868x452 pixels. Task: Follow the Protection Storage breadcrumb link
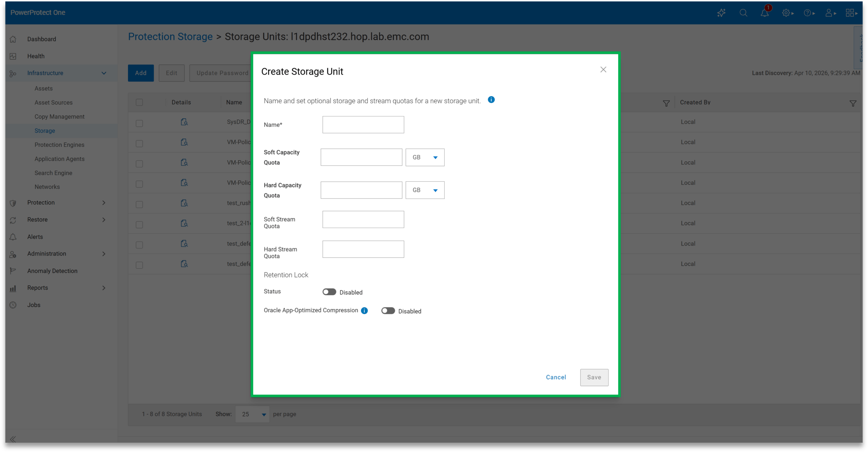pos(170,36)
